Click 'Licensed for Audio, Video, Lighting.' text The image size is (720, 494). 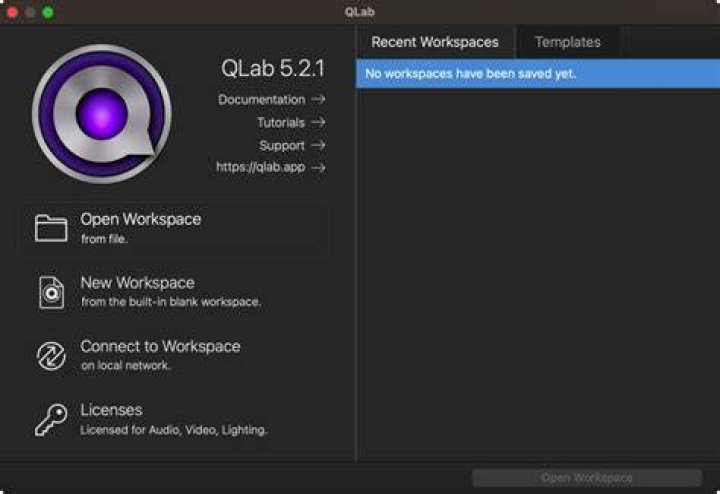(174, 430)
